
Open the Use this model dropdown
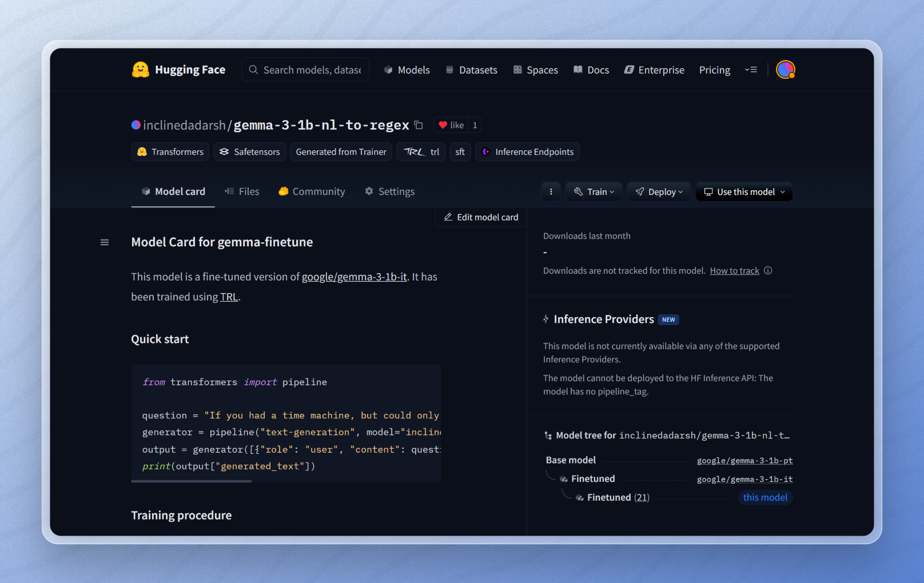pos(743,191)
